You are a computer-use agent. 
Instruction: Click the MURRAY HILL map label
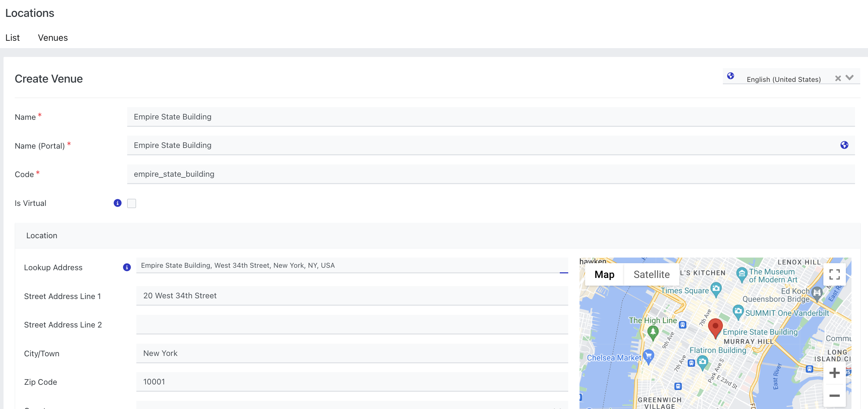coord(749,342)
